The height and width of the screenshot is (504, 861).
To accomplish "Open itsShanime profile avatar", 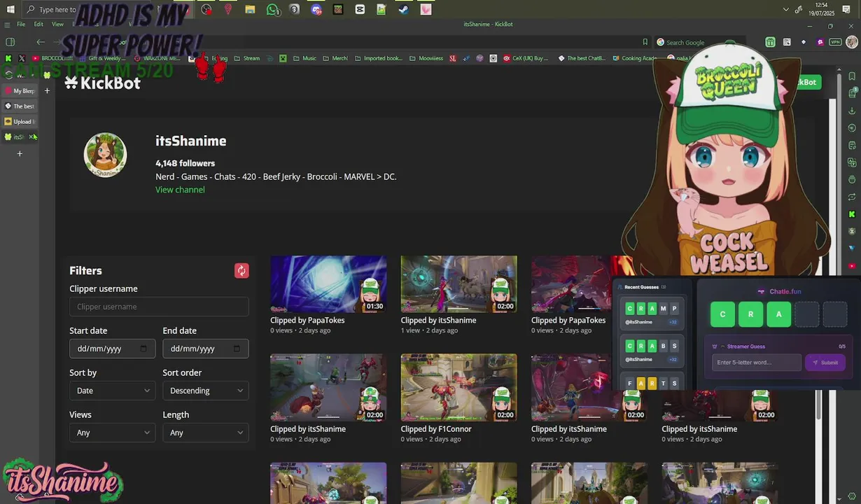I will [x=105, y=155].
